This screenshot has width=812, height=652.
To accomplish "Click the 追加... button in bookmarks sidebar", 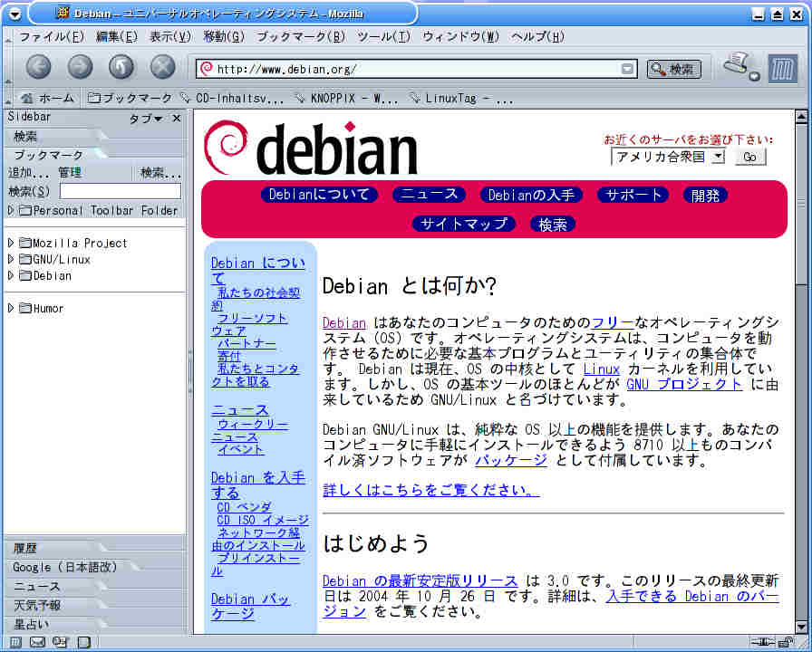I will coord(29,173).
